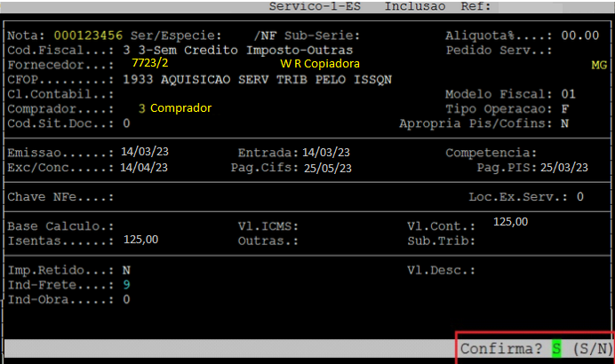Screen dimensions: 615x364
Task: Select the Comprador field value
Action: point(175,107)
